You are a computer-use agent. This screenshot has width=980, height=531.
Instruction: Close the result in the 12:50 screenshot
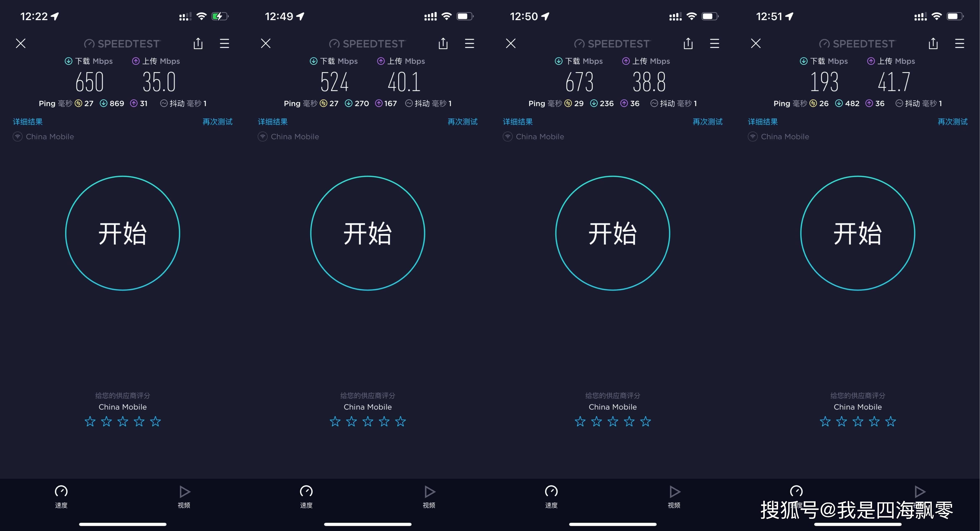pyautogui.click(x=511, y=43)
